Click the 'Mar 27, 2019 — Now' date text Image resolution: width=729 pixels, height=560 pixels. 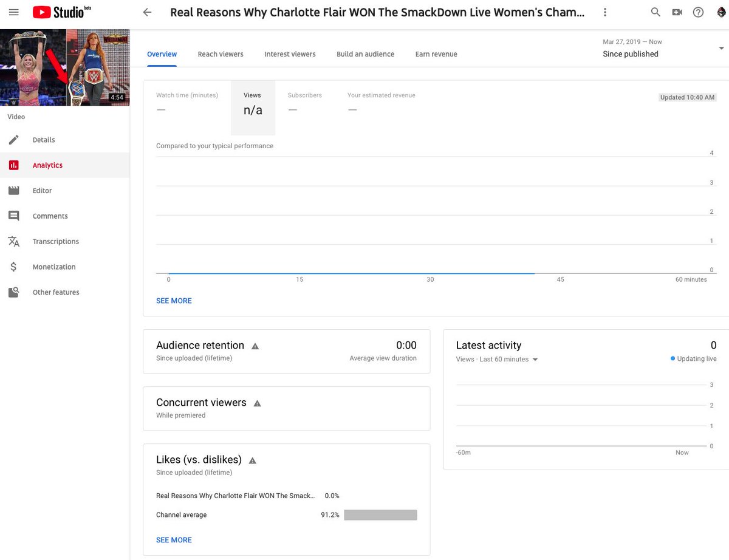pyautogui.click(x=632, y=42)
